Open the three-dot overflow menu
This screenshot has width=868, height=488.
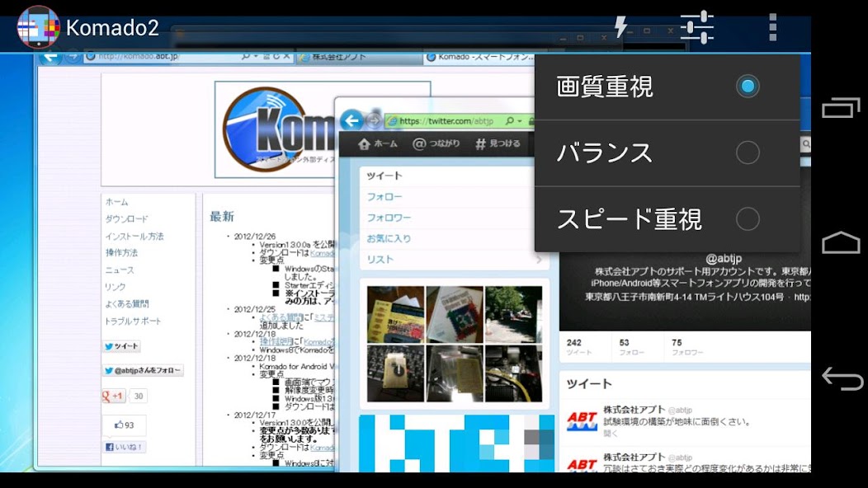[x=772, y=27]
